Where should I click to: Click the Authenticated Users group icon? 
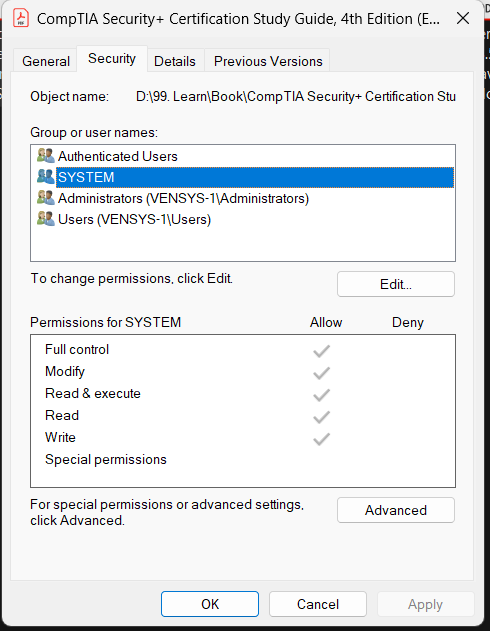[x=45, y=156]
